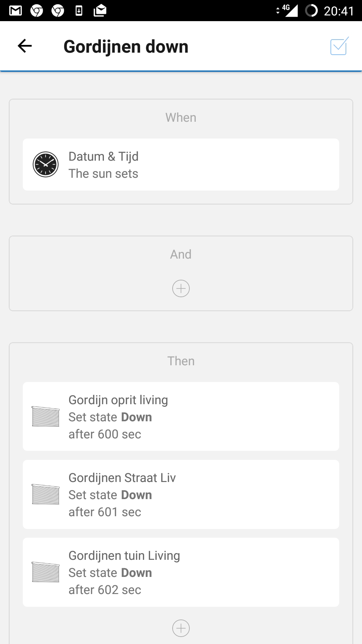This screenshot has height=644, width=362.
Task: Tap the blind icon for Gordijnen Straat Liv
Action: (x=46, y=494)
